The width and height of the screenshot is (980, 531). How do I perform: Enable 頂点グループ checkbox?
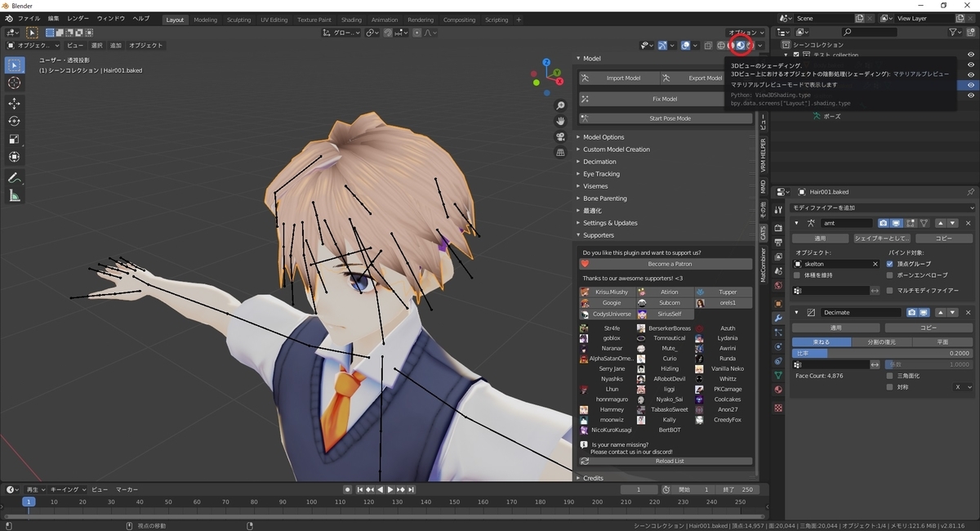tap(890, 264)
